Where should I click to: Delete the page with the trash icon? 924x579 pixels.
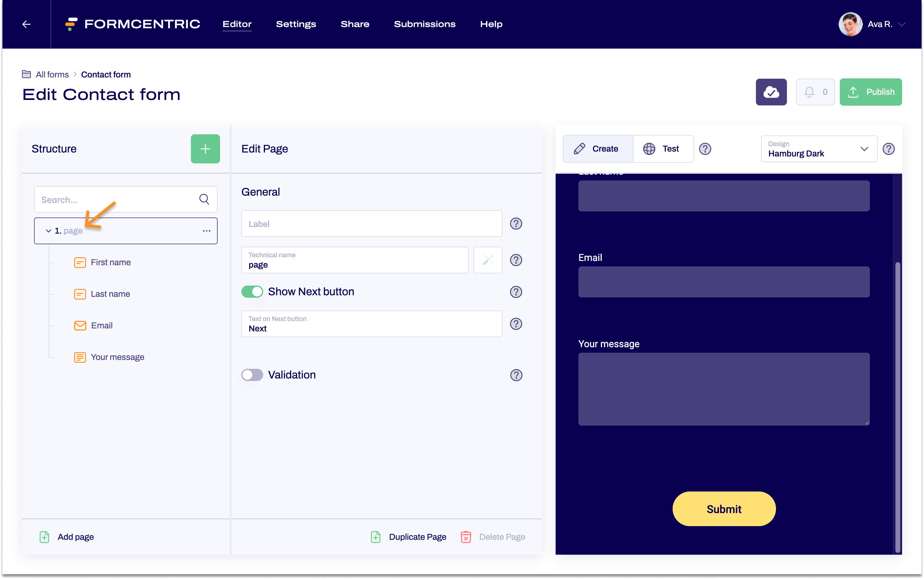tap(465, 537)
